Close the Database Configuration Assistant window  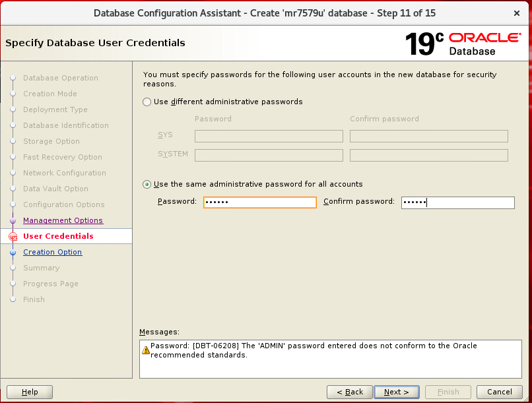tap(517, 13)
